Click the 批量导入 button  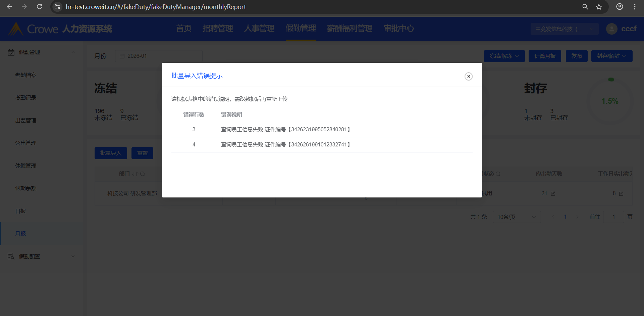pyautogui.click(x=111, y=153)
